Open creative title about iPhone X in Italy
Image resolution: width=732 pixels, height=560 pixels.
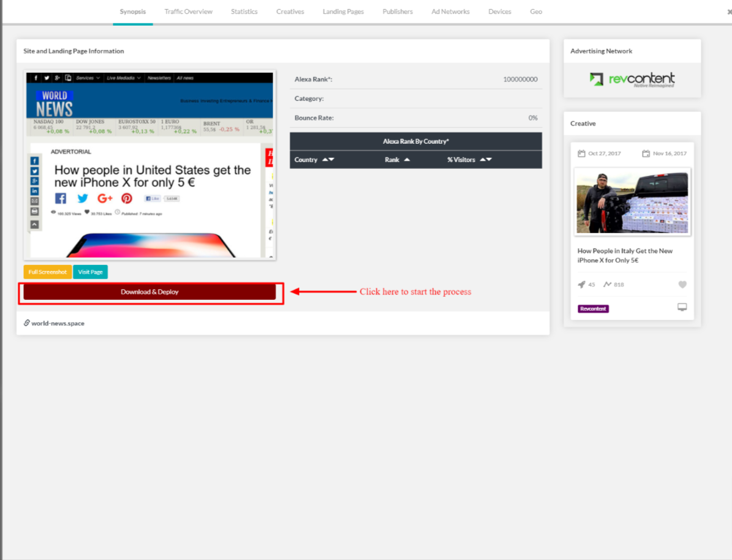pos(625,256)
